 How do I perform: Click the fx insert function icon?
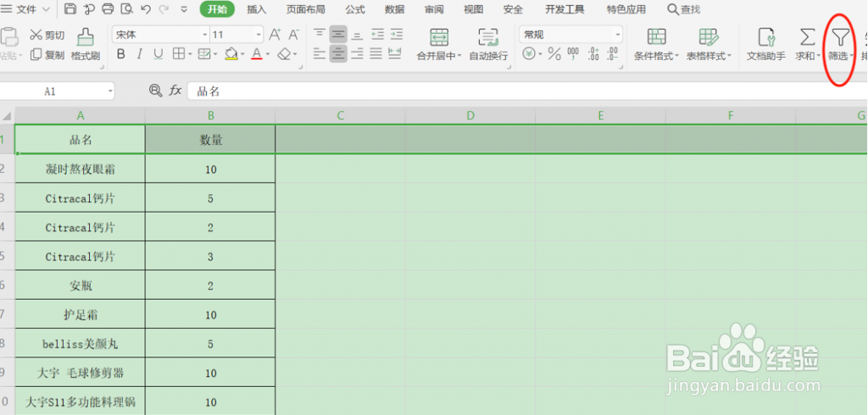coord(175,91)
